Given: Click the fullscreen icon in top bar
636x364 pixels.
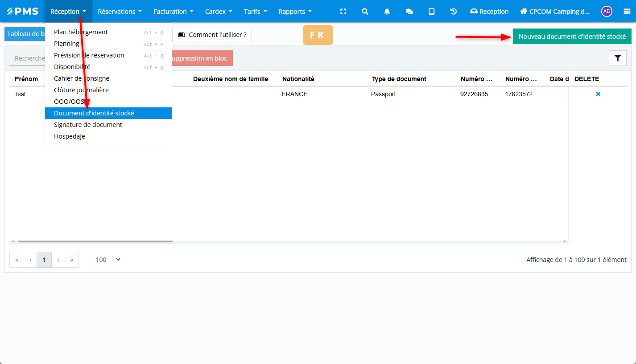Looking at the screenshot, I should pos(343,12).
